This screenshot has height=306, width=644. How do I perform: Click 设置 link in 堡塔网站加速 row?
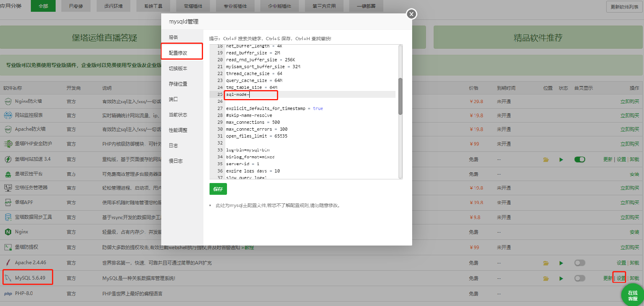pos(621,159)
